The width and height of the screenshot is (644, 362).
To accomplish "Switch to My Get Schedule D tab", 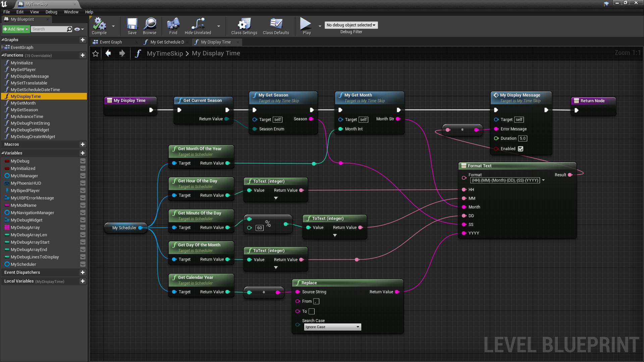I will pos(167,42).
